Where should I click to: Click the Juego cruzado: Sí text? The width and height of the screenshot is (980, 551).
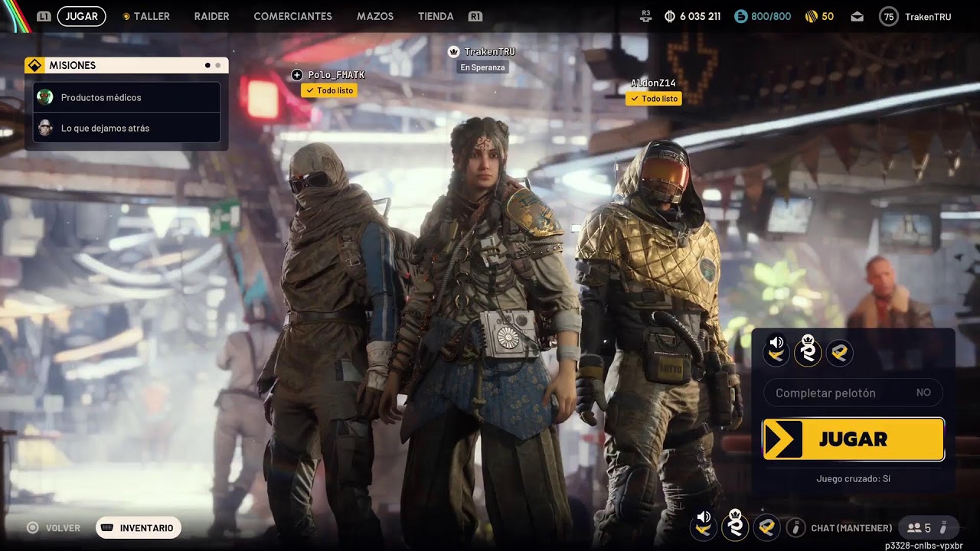click(853, 479)
